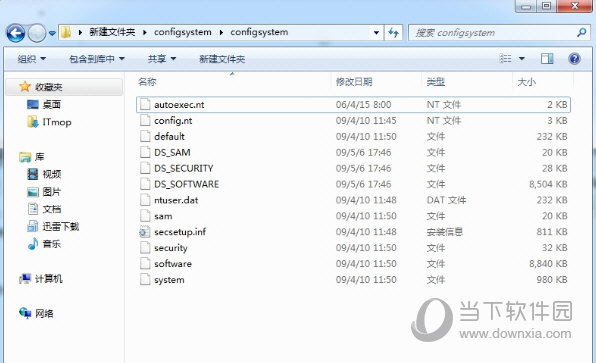Screen dimensions: 596x363
Task: Open the 组织 menu
Action: point(32,59)
